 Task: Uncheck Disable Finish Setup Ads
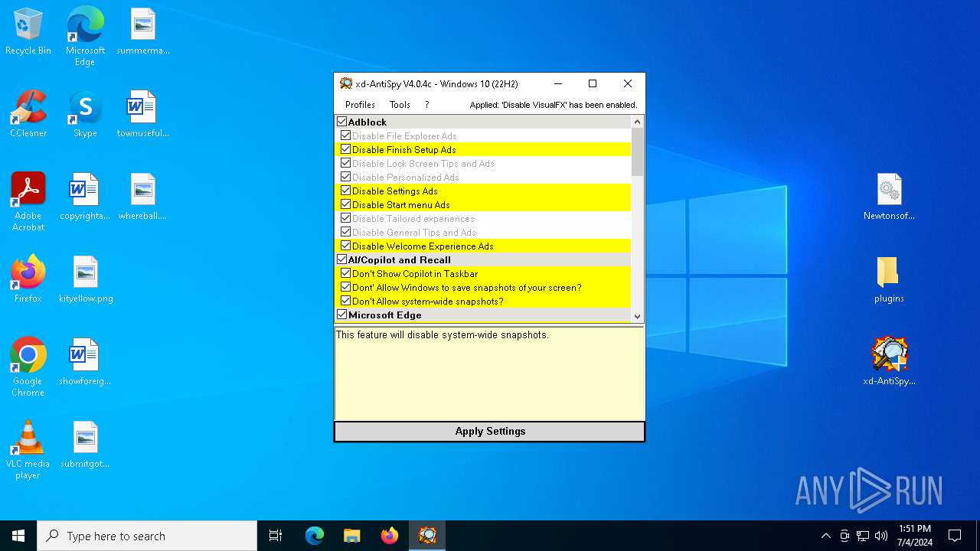click(346, 149)
